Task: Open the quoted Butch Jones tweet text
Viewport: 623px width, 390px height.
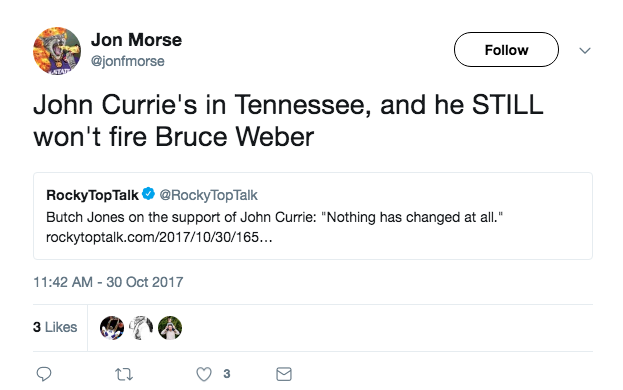Action: [x=275, y=217]
